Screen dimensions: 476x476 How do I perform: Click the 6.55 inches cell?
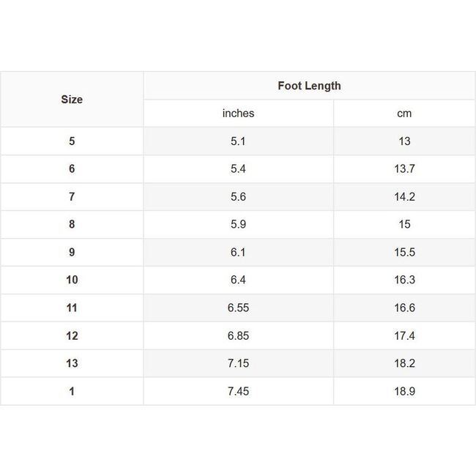(238, 308)
